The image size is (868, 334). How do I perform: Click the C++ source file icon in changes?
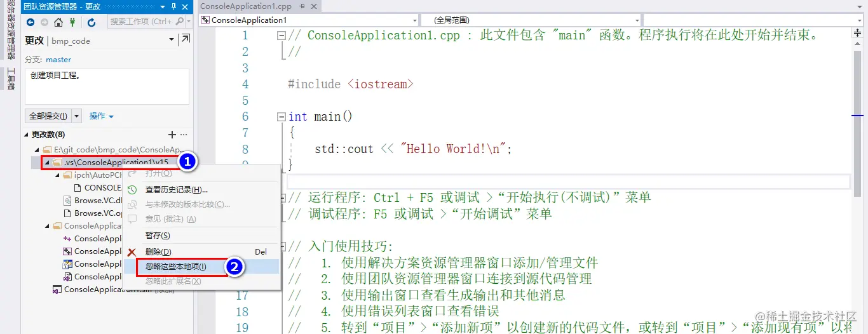point(69,239)
